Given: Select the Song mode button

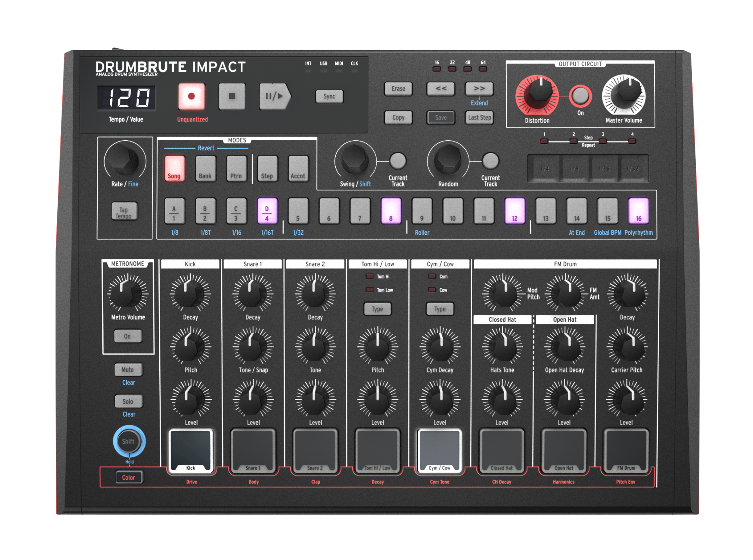Looking at the screenshot, I should [x=174, y=169].
